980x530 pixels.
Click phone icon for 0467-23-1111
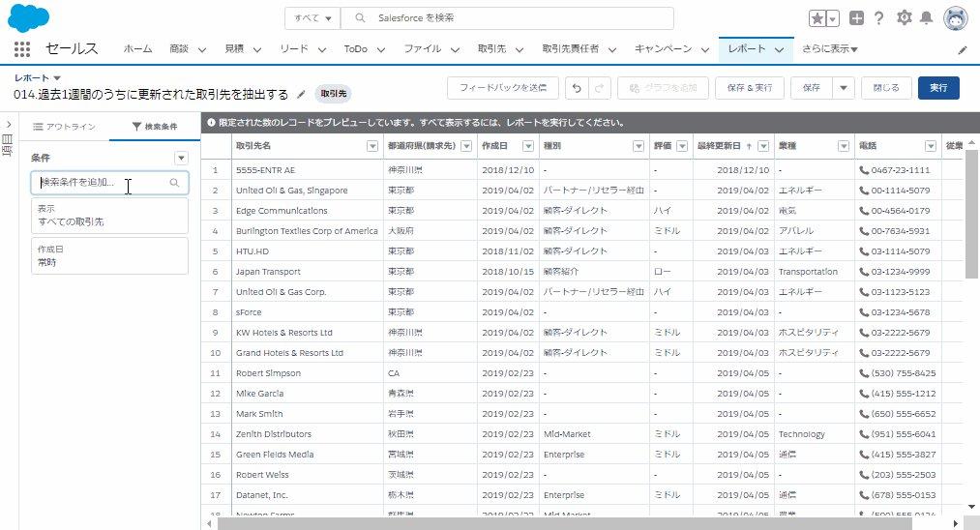click(864, 170)
